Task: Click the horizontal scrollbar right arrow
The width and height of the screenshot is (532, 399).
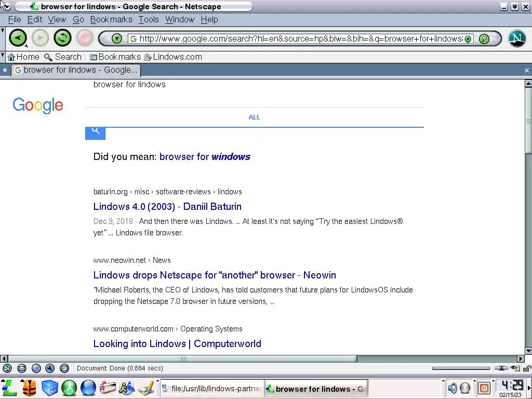Action: click(x=521, y=358)
